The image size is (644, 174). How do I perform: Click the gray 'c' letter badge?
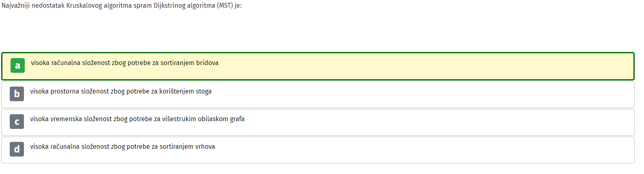(x=17, y=122)
